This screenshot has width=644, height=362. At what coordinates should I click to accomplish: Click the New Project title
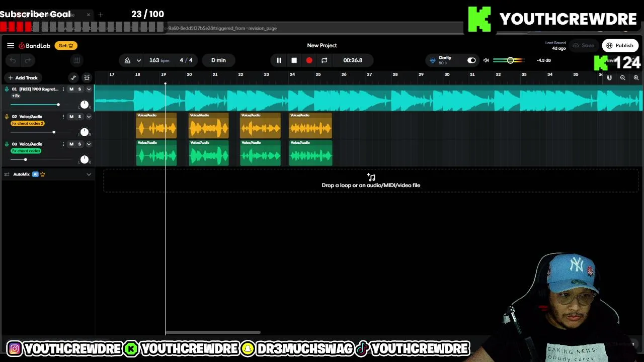click(x=322, y=45)
